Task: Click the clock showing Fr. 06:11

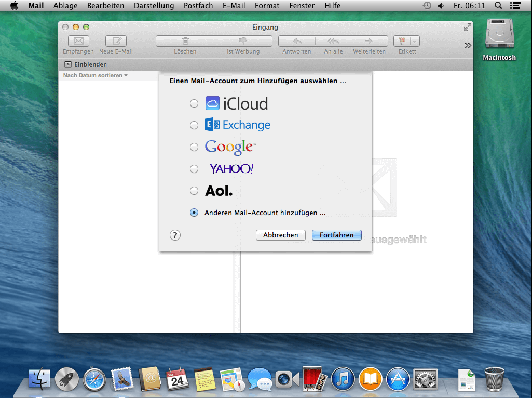Action: 469,5
